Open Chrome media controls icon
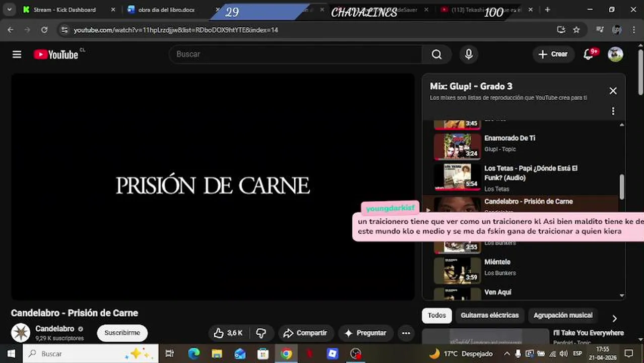Viewport: 644px width, 363px height. click(x=600, y=30)
